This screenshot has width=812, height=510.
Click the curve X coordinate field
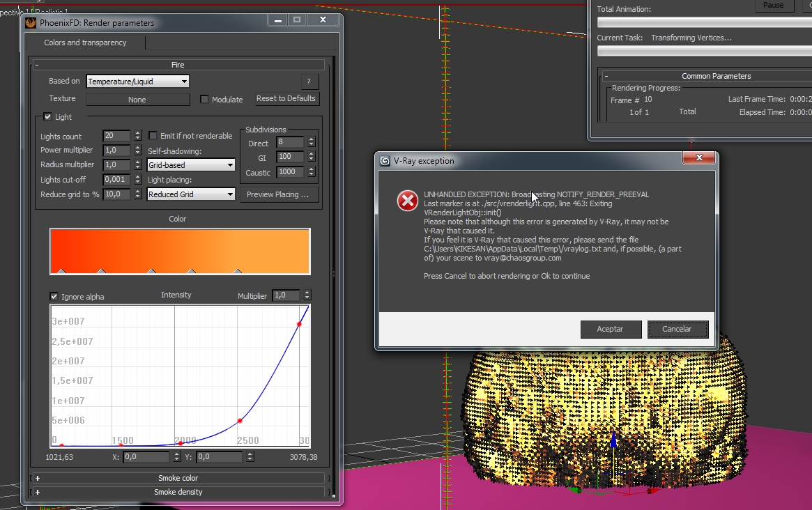click(146, 456)
